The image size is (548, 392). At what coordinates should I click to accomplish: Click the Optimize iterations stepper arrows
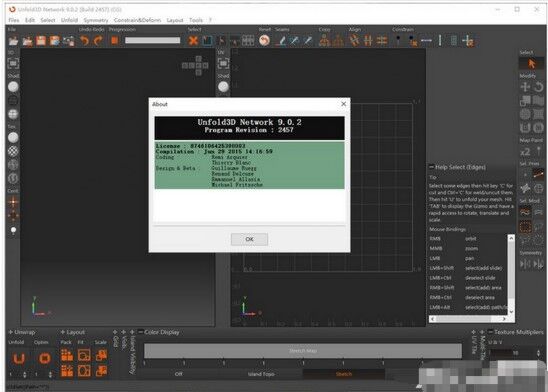(x=50, y=375)
